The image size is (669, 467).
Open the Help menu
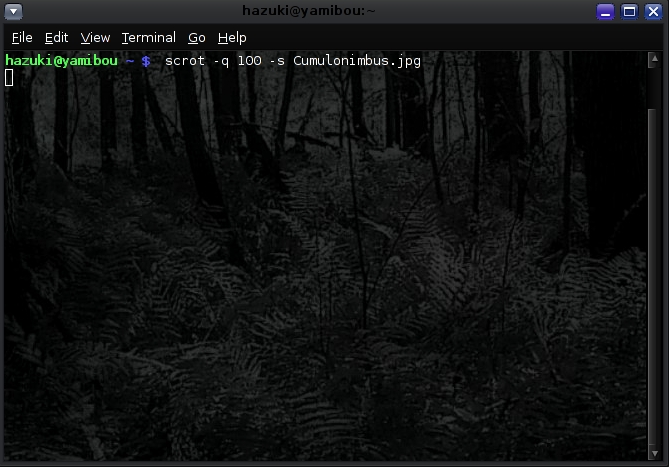pyautogui.click(x=232, y=38)
